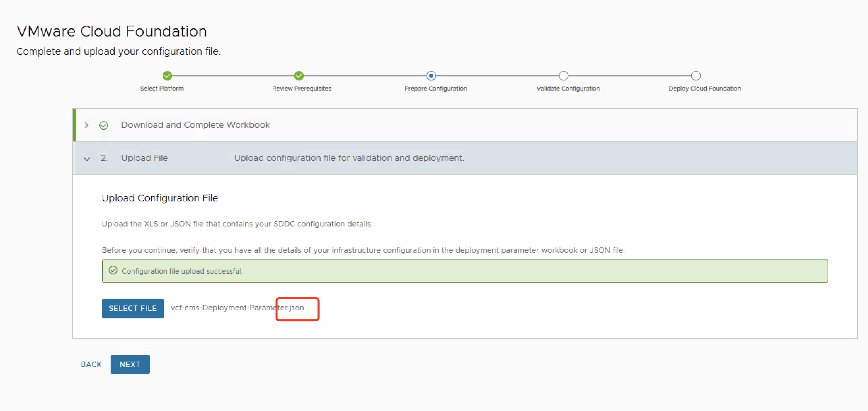Open the Download and Complete Workbook heading
Image resolution: width=868 pixels, height=411 pixels.
coord(195,125)
